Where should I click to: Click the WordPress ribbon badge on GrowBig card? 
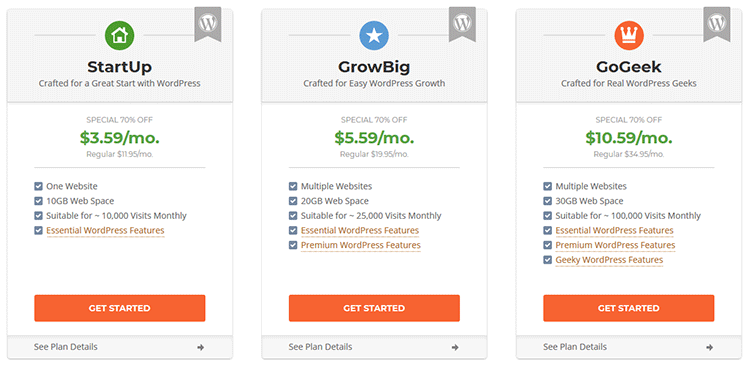point(463,24)
